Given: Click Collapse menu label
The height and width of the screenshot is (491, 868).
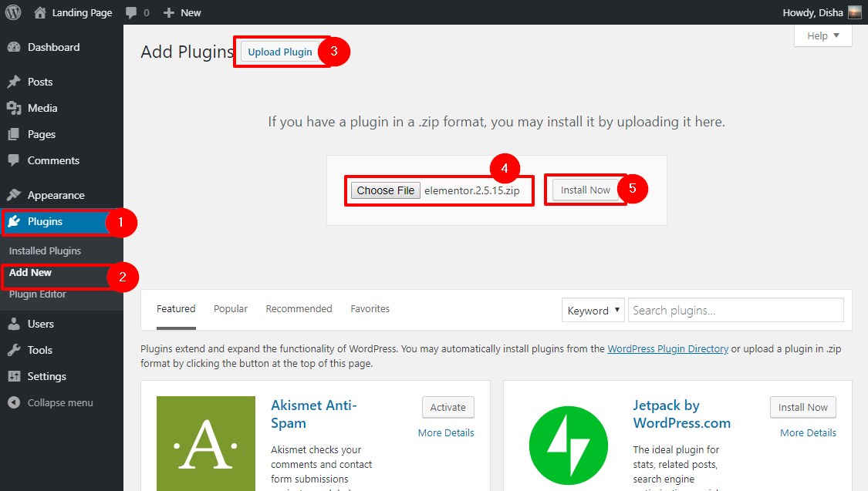Looking at the screenshot, I should pos(60,402).
